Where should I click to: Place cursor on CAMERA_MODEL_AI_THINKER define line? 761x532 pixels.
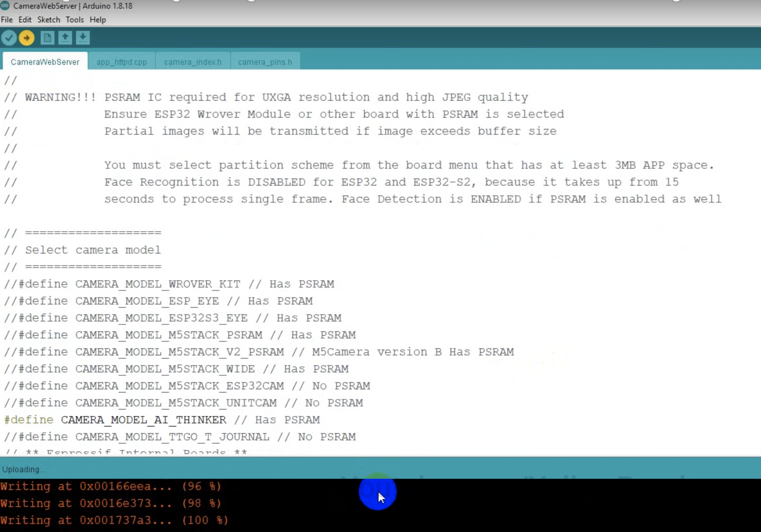143,420
